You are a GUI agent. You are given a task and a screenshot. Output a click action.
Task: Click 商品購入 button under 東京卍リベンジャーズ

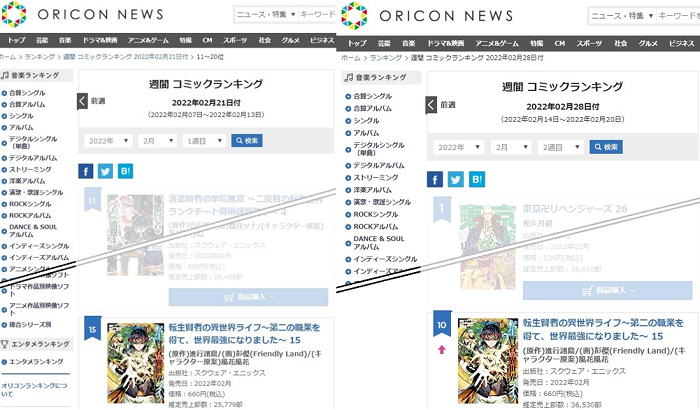(608, 291)
